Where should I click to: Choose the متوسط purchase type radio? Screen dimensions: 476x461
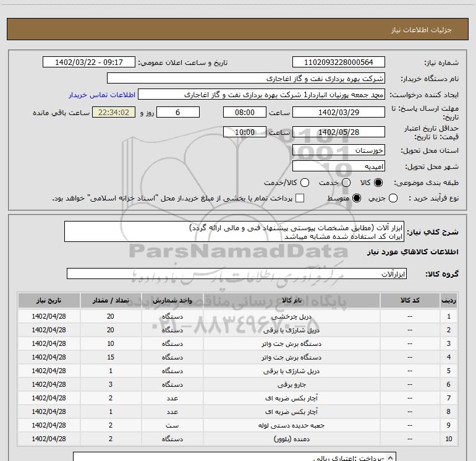click(357, 198)
